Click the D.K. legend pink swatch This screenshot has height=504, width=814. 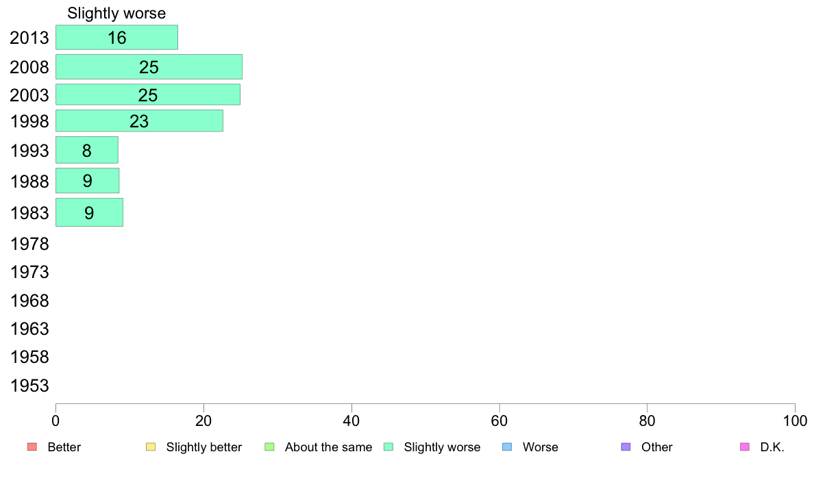click(x=745, y=447)
